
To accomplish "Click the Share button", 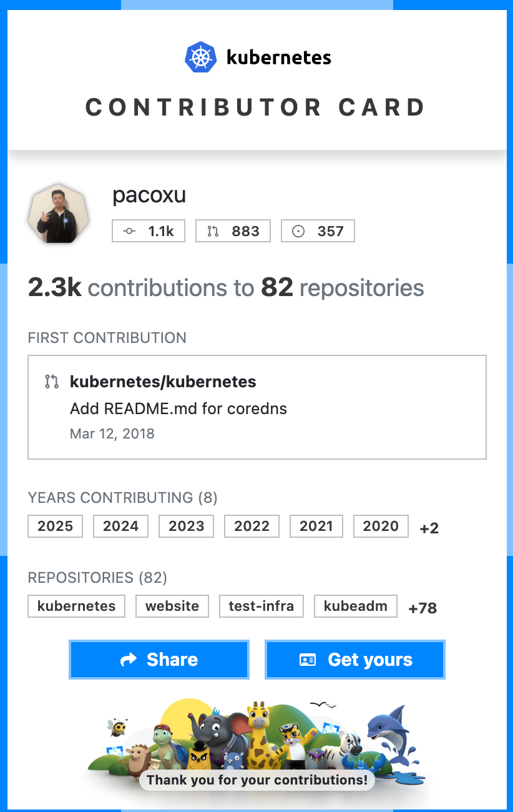I will pyautogui.click(x=159, y=659).
